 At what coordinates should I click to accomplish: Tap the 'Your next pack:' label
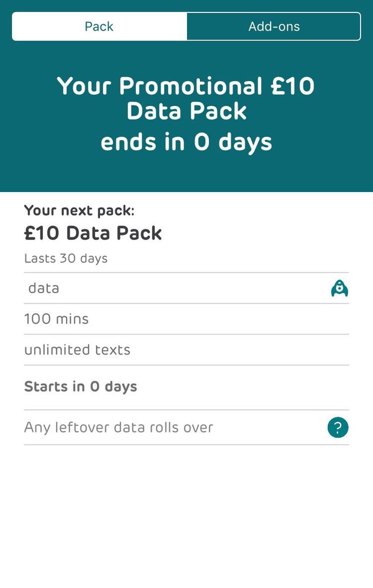[79, 211]
